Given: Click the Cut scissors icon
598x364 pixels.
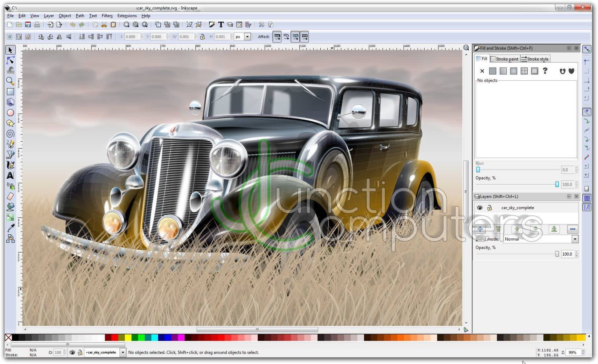Looking at the screenshot, I should pyautogui.click(x=104, y=25).
